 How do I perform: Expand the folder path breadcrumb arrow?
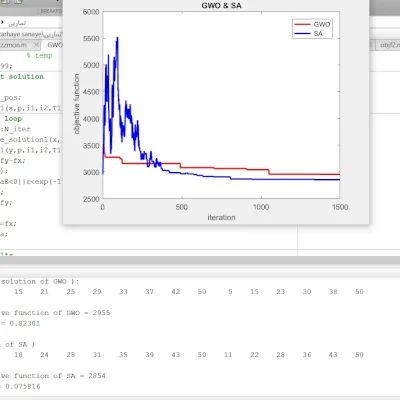click(x=3, y=22)
